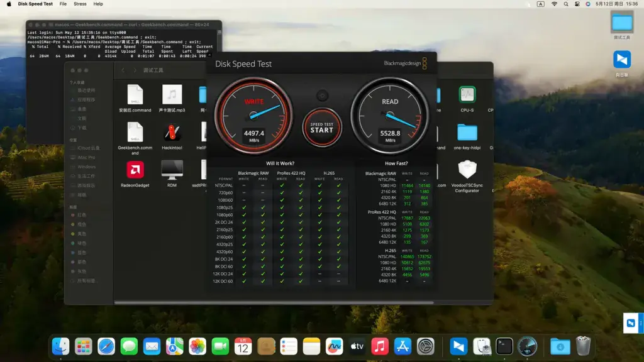
Task: Open Launchpad from the Dock
Action: click(84, 347)
